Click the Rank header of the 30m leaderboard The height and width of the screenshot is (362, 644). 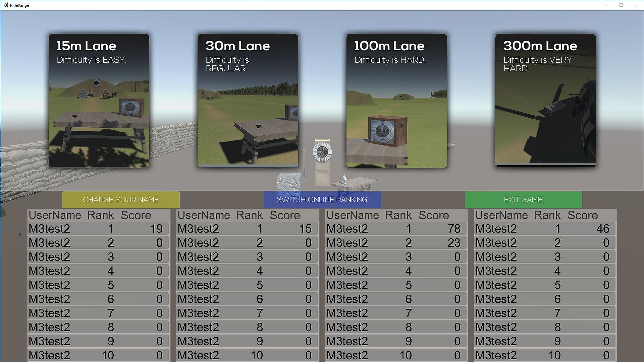tap(249, 215)
